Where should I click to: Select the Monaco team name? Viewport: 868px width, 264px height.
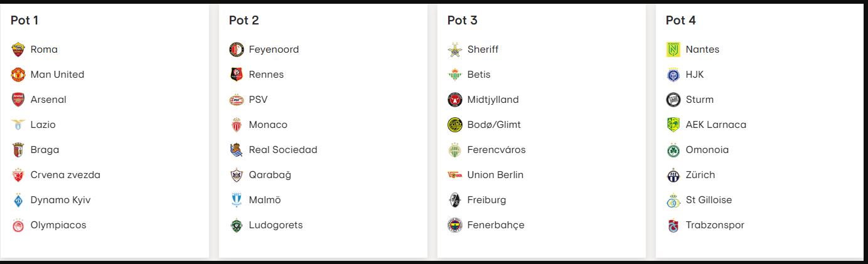pyautogui.click(x=268, y=125)
